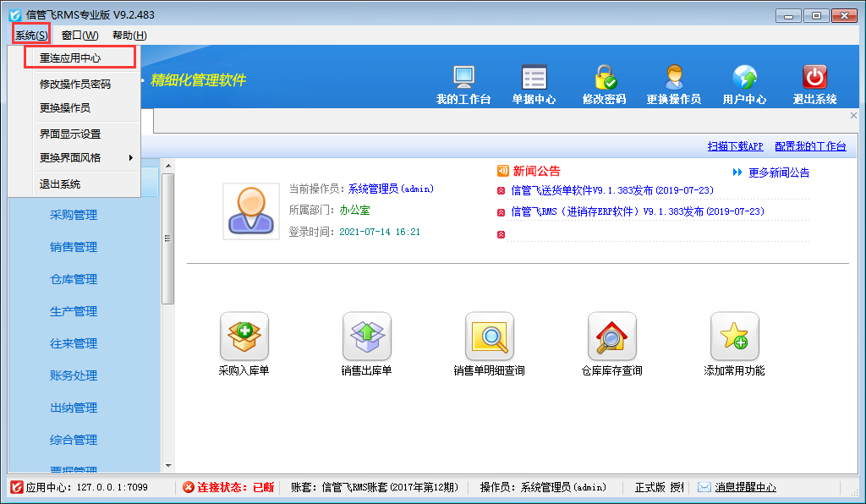Click 更换操作员 user icon
The width and height of the screenshot is (866, 504).
coord(673,78)
